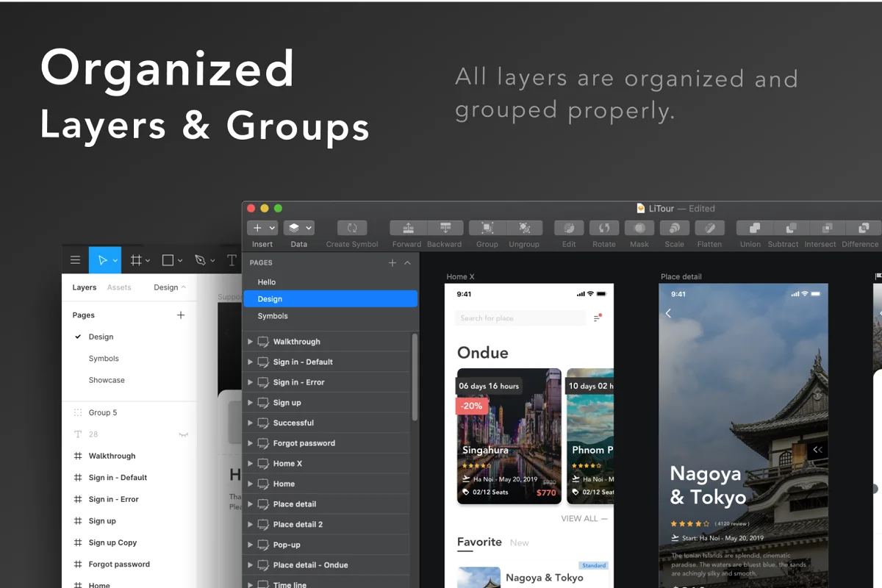Image resolution: width=882 pixels, height=588 pixels.
Task: Move layer Forward using toolbar icon
Action: (x=408, y=228)
